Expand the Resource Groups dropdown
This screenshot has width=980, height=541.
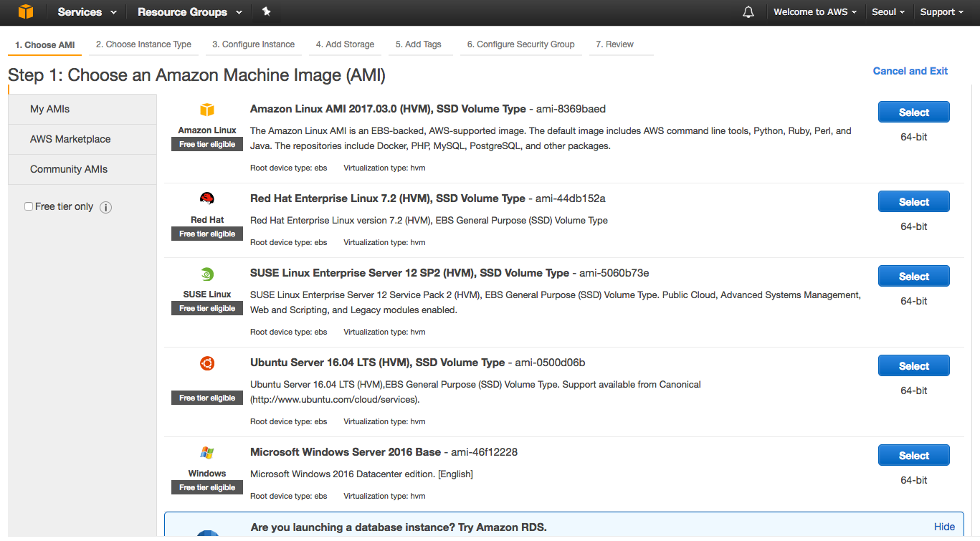[x=190, y=12]
